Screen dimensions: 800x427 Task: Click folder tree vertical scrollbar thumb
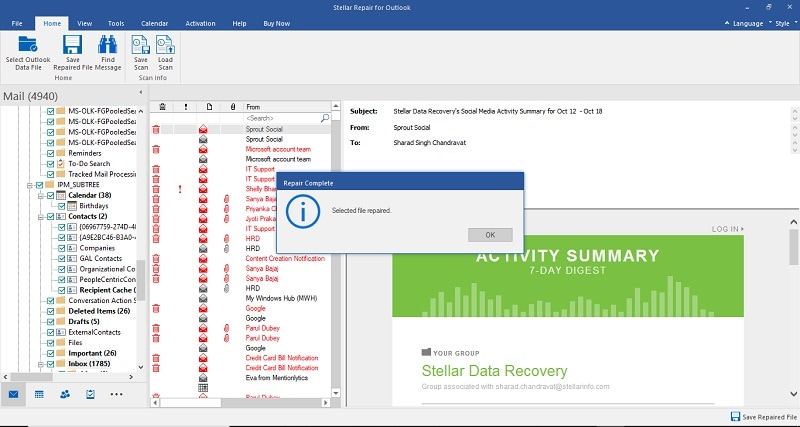tap(141, 280)
